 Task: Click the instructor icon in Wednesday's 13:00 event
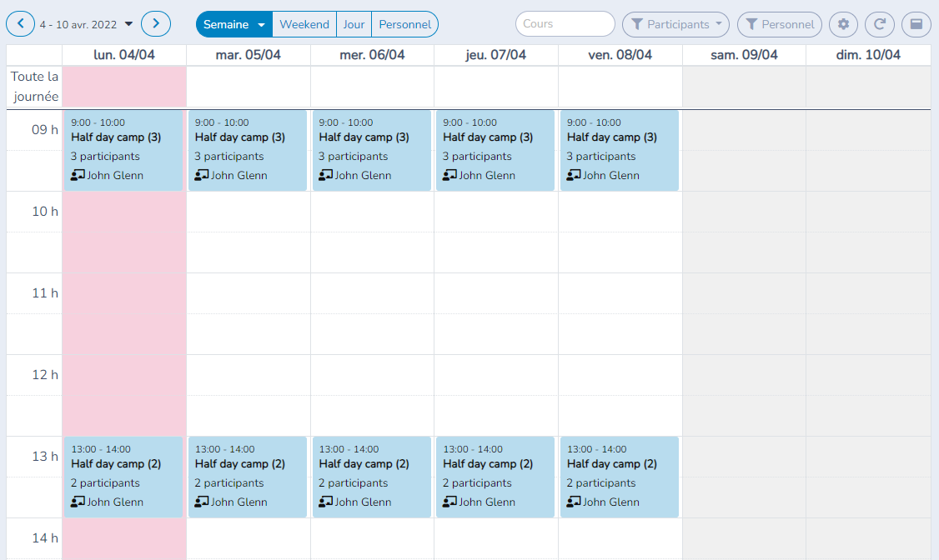(x=326, y=502)
